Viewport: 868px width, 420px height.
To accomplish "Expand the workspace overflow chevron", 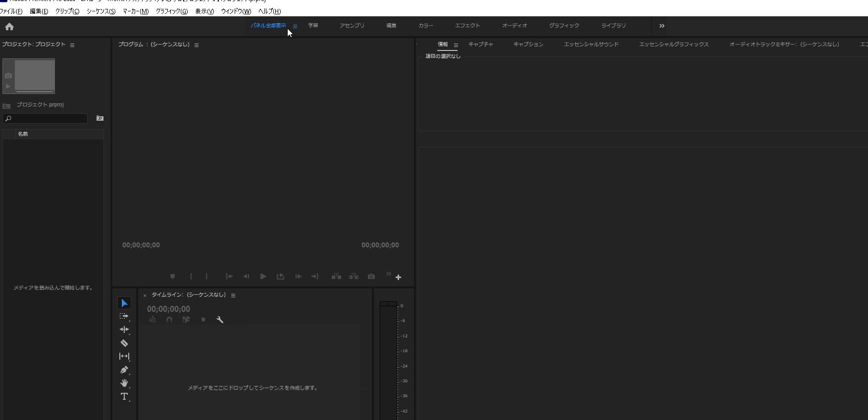I will click(x=662, y=26).
